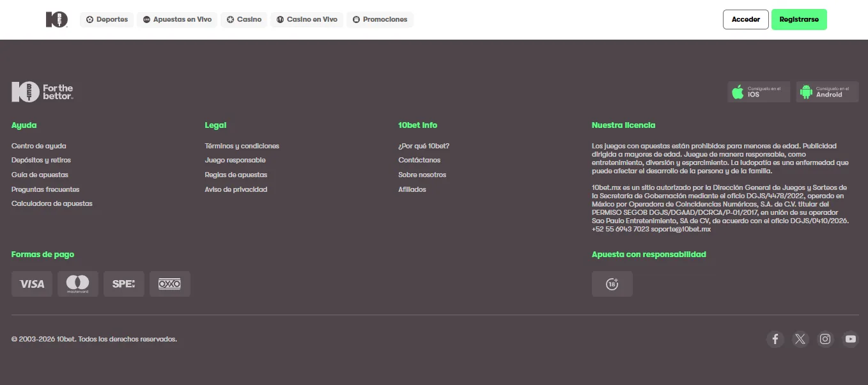868x385 pixels.
Task: Get the Android app badge
Action: point(827,92)
